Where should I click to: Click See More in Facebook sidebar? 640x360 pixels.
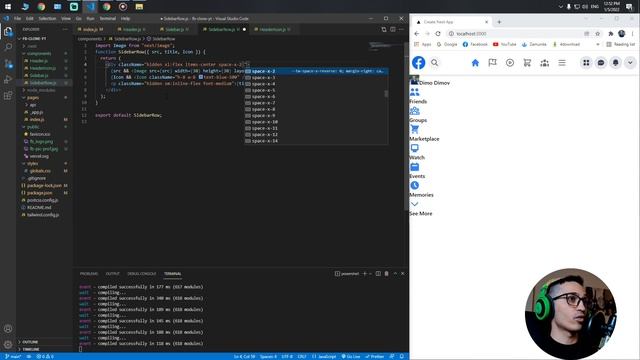tap(420, 213)
